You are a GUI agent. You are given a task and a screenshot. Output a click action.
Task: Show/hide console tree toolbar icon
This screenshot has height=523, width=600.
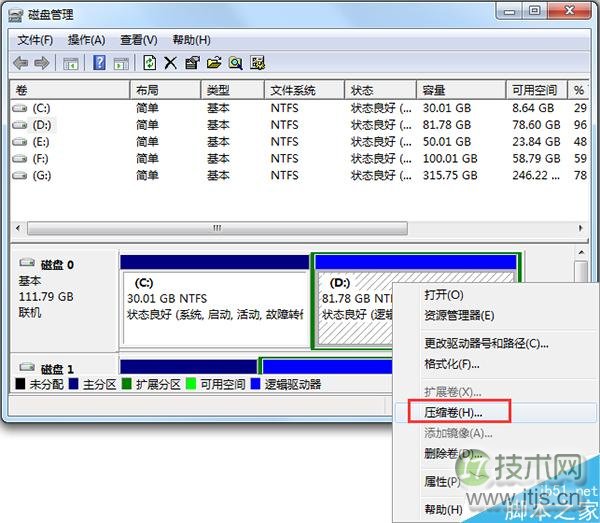click(x=70, y=63)
